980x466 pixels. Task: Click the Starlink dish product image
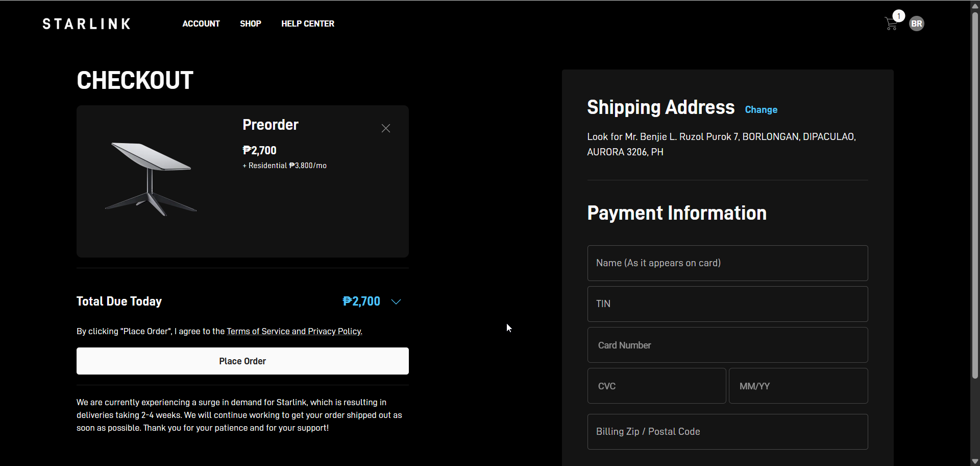click(151, 179)
